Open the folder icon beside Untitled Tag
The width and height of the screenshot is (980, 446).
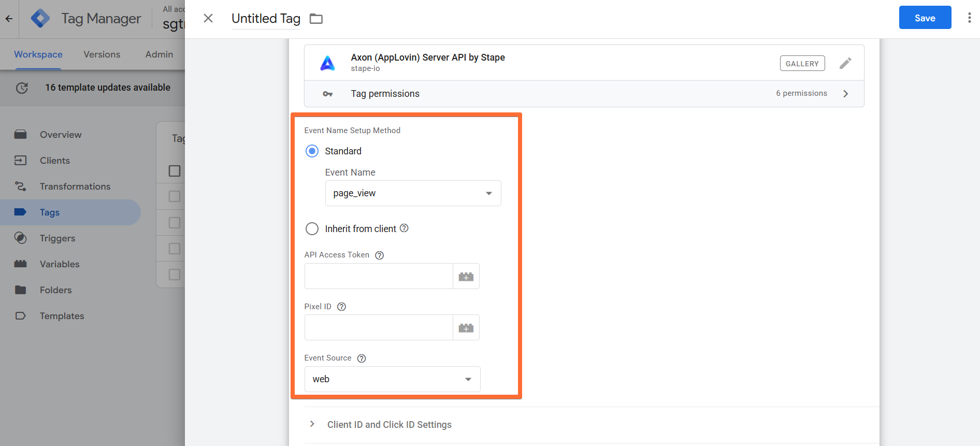[x=316, y=19]
